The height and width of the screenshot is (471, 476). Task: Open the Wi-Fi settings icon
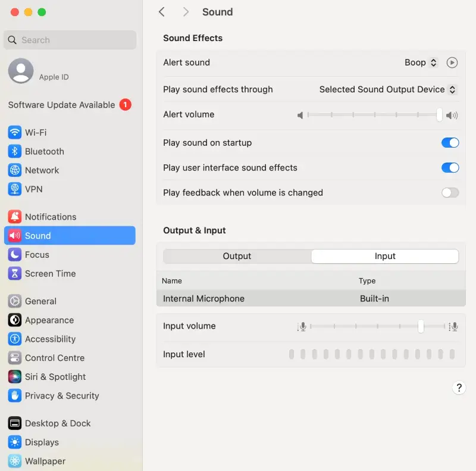(14, 132)
